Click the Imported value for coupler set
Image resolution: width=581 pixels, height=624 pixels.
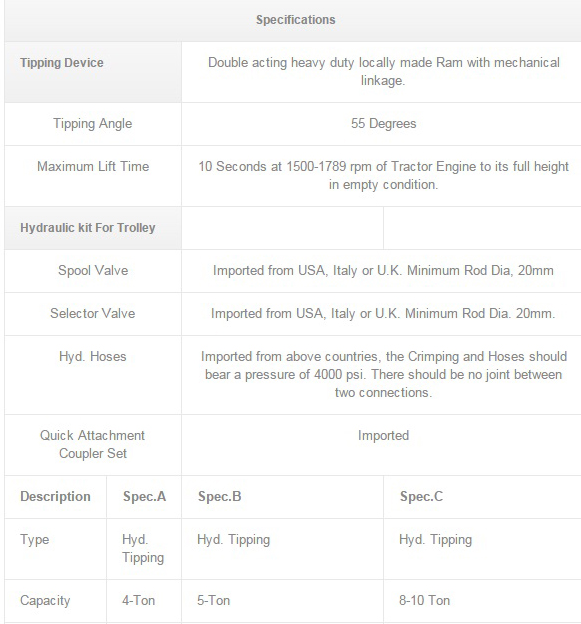pyautogui.click(x=384, y=435)
